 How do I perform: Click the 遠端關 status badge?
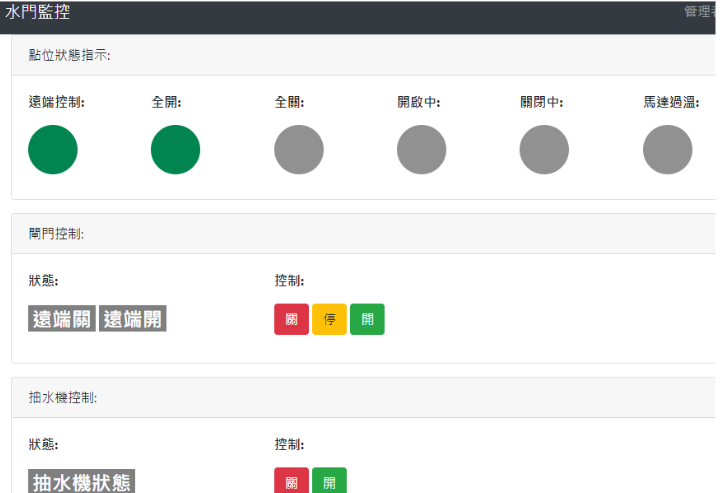click(62, 319)
